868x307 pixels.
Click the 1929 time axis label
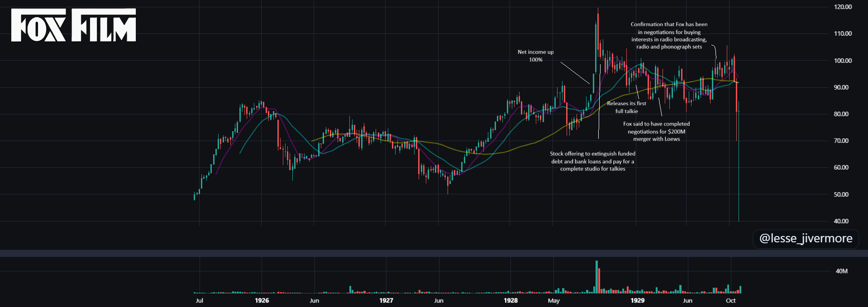[637, 301]
